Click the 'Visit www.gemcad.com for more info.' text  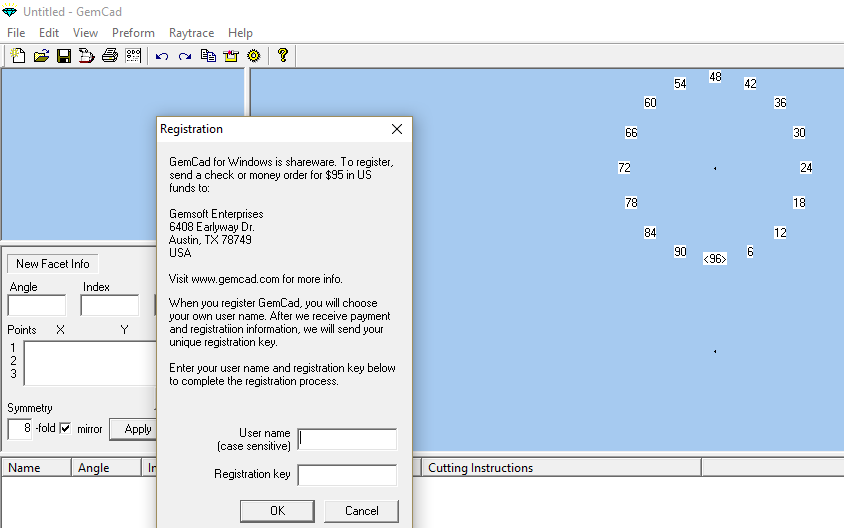click(256, 279)
